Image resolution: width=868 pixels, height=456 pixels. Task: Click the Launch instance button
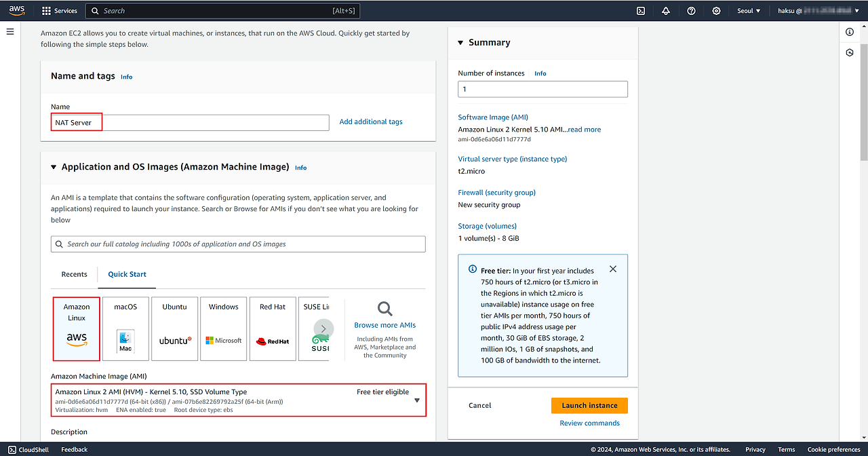point(589,405)
